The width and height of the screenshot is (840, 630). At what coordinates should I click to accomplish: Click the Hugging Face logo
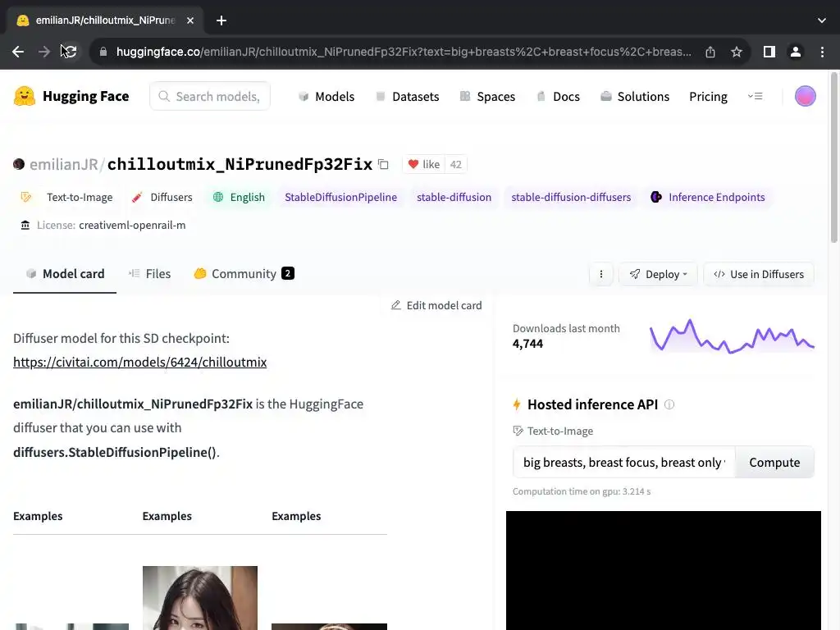pos(71,97)
